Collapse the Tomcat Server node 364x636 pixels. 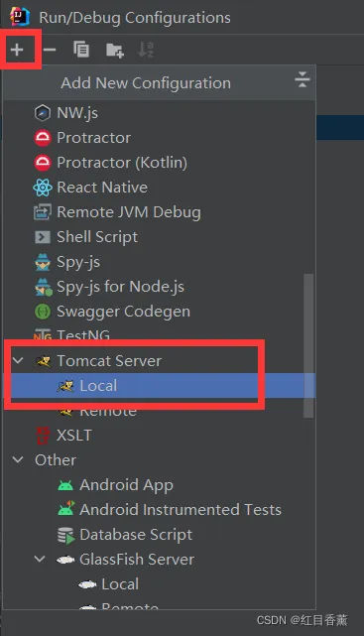pos(18,360)
